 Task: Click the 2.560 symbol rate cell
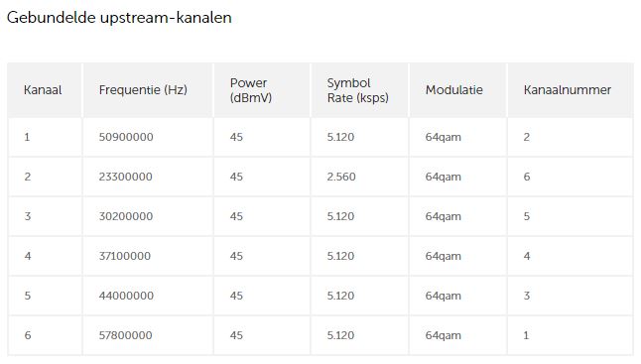[341, 177]
